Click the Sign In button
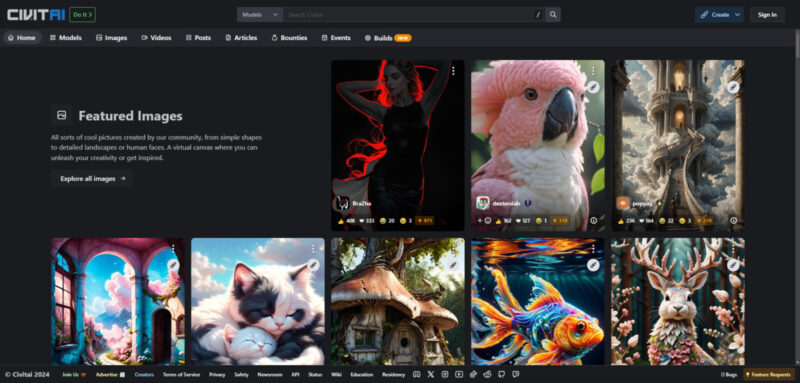Image resolution: width=800 pixels, height=383 pixels. coord(767,15)
